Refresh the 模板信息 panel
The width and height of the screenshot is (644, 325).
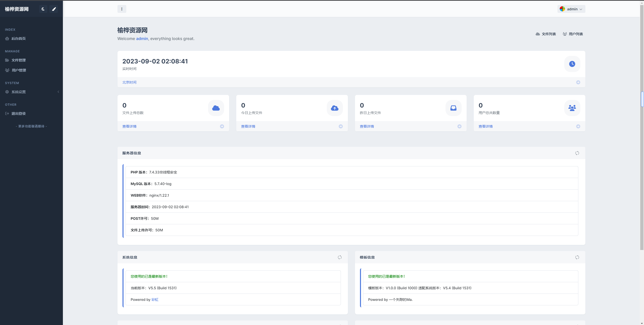pos(577,257)
